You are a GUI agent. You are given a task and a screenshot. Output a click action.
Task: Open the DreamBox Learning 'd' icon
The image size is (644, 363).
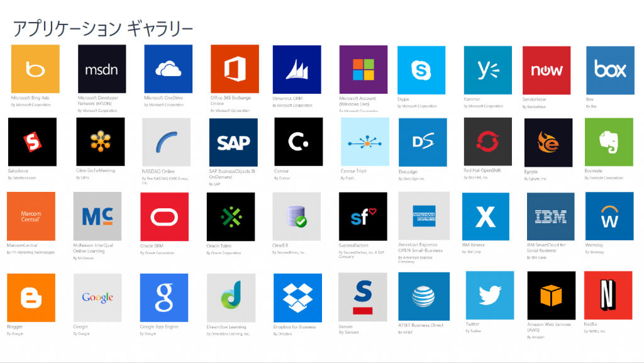click(231, 298)
